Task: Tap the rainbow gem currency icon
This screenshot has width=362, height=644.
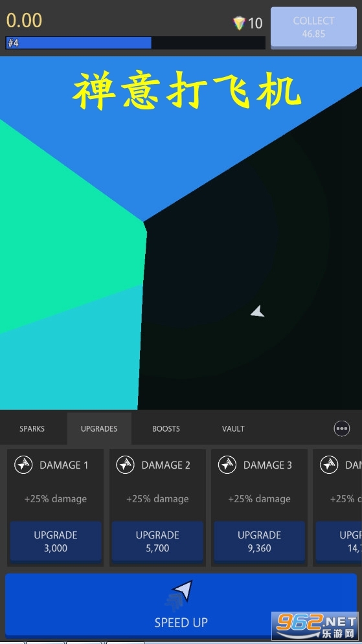Action: click(239, 23)
